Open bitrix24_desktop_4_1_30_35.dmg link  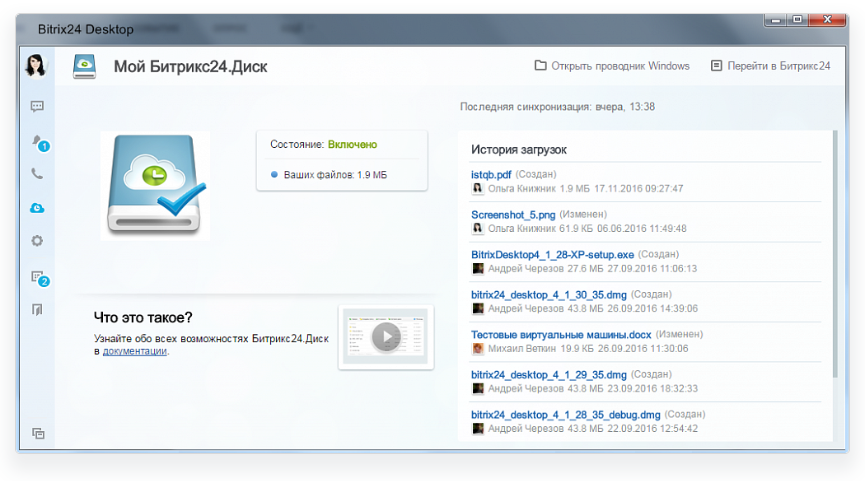pyautogui.click(x=548, y=295)
